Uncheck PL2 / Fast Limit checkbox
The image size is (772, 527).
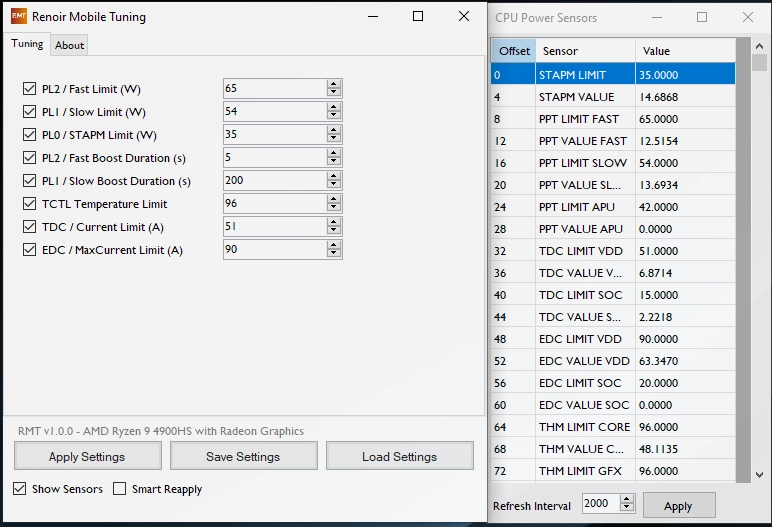pos(29,89)
